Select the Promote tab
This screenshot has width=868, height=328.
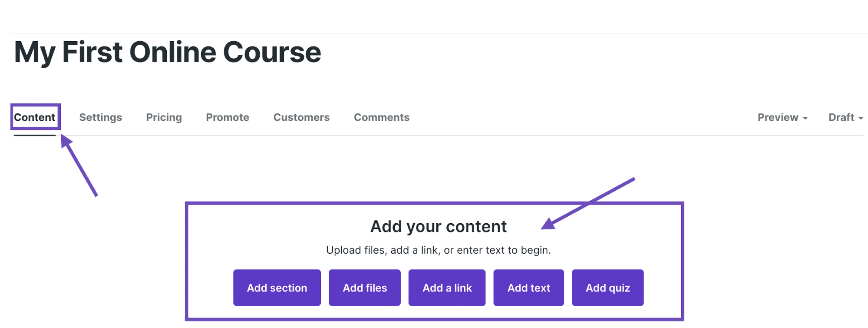(227, 117)
